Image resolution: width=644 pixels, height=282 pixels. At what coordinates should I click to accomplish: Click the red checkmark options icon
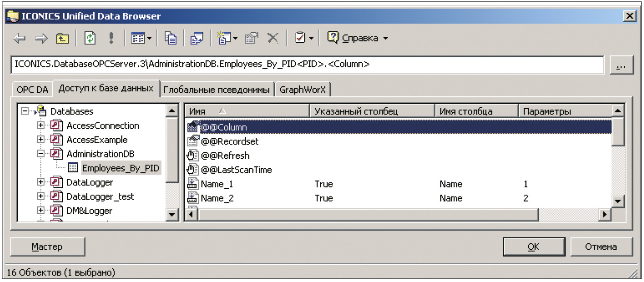(300, 38)
